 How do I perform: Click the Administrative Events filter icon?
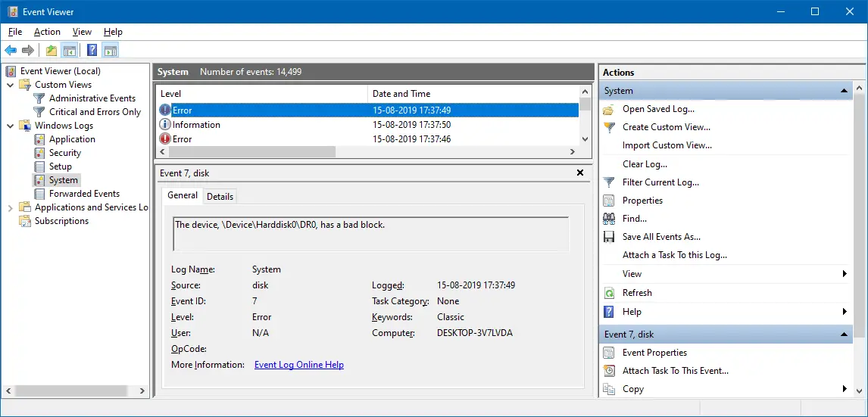pyautogui.click(x=39, y=98)
